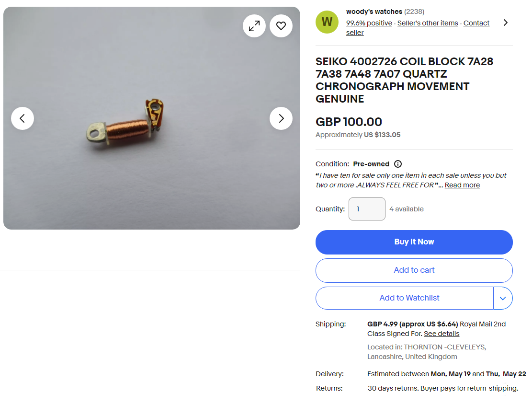Expand the seller feedback panel chevron
Image resolution: width=532 pixels, height=405 pixels.
(x=506, y=22)
